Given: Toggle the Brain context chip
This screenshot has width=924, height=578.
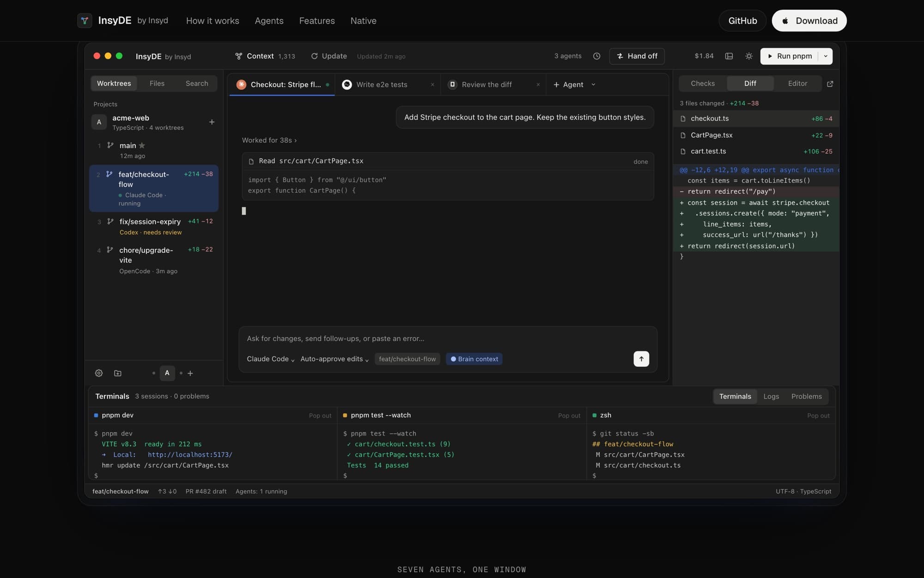Looking at the screenshot, I should (x=474, y=359).
